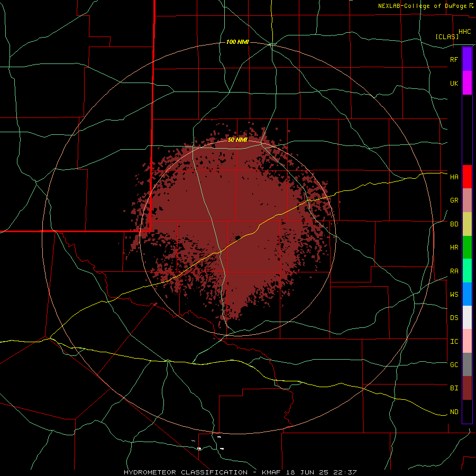Click the GC legend label
This screenshot has height=476, width=476.
point(454,365)
